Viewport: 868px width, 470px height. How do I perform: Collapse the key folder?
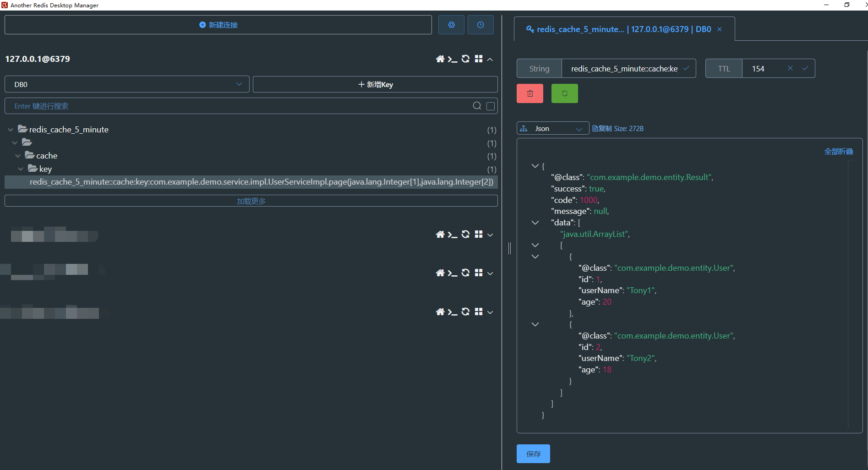click(x=21, y=169)
